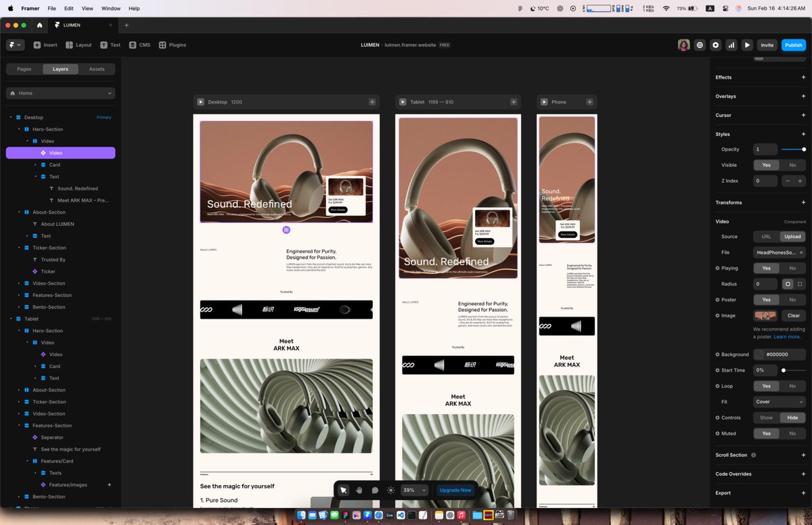Select the cursor tool in bottom bar
Viewport: 812px width, 525px height.
click(343, 490)
